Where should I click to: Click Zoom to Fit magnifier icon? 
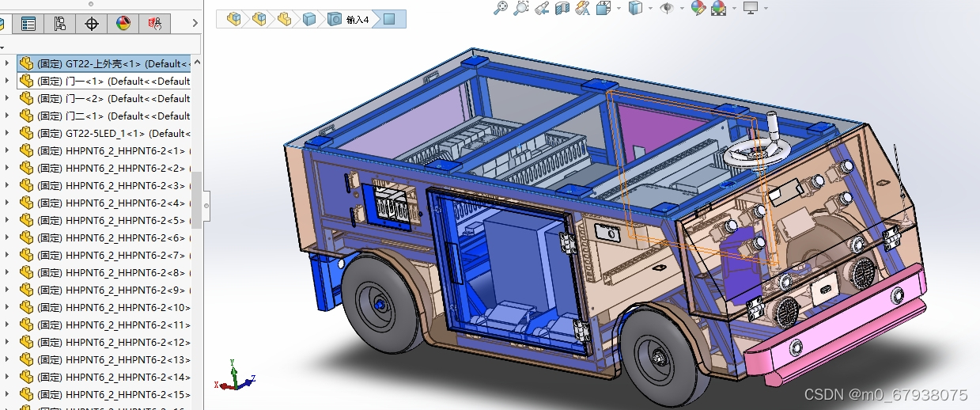tap(501, 8)
